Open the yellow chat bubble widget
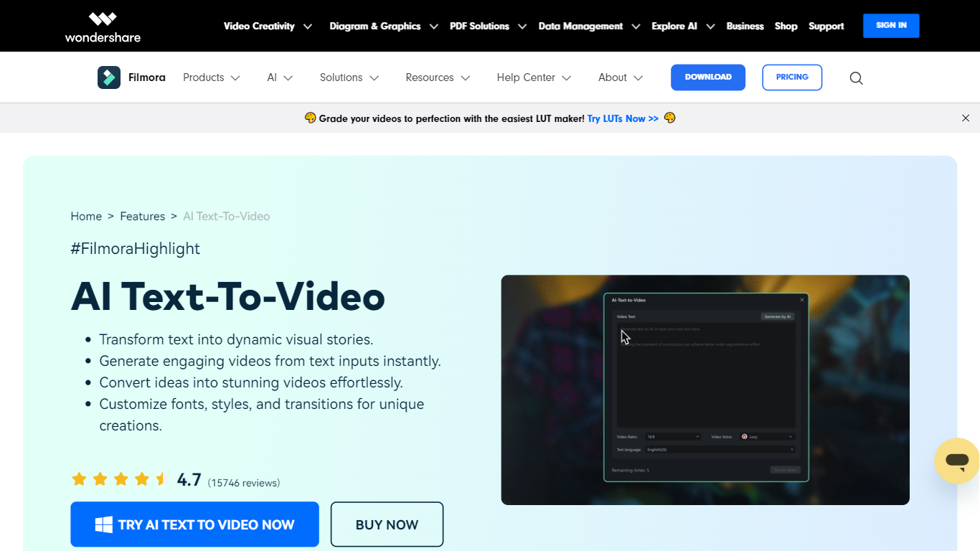 [957, 461]
